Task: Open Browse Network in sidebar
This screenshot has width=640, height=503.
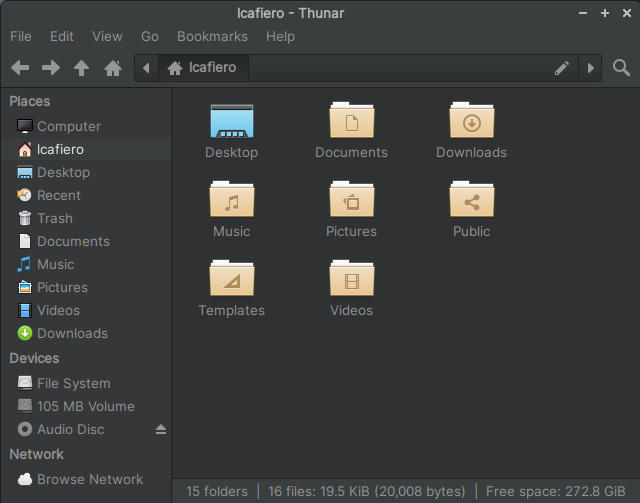Action: (90, 479)
